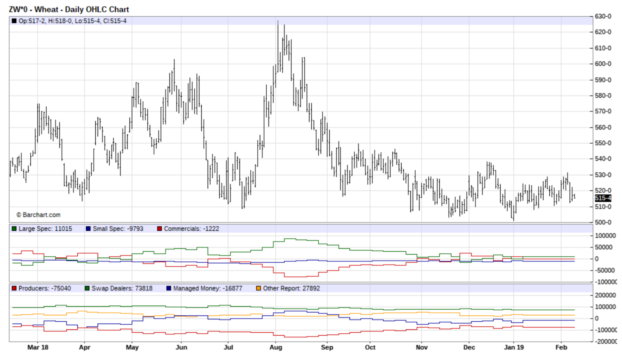Click the '630-0' price axis label
Viewport: 622px width, 364px height.
point(603,16)
